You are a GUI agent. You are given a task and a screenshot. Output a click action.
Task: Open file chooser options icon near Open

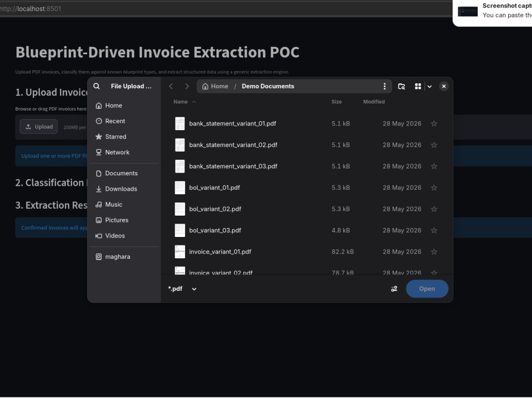click(x=394, y=289)
